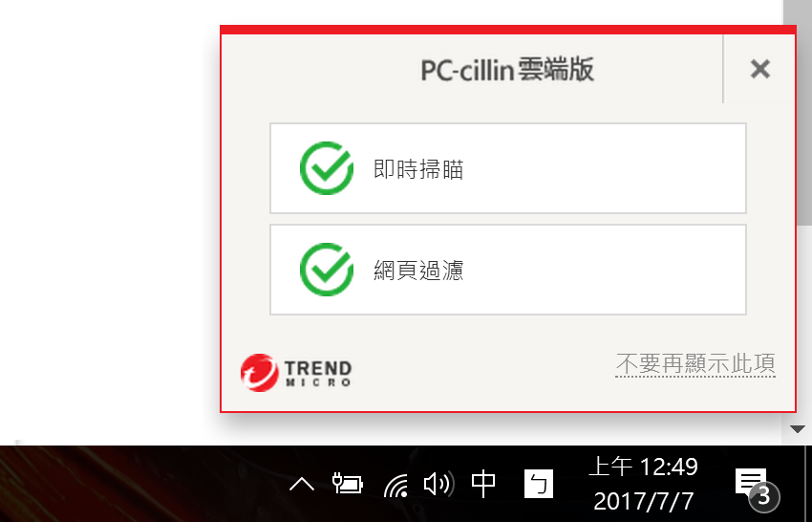812x522 pixels.
Task: Click the speaker volume icon
Action: [438, 484]
